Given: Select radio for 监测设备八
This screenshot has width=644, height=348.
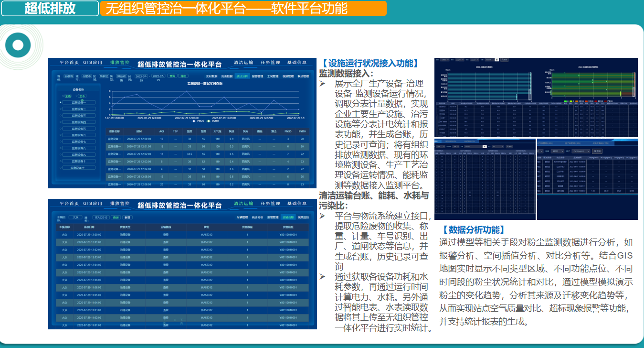Looking at the screenshot, I should coord(60,148).
